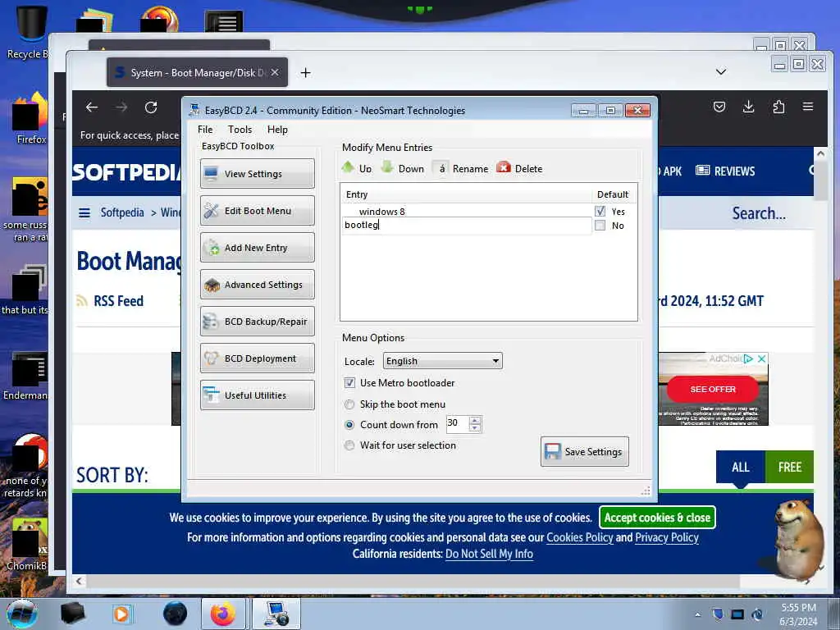Select Skip the boot menu option
The height and width of the screenshot is (630, 840).
349,404
